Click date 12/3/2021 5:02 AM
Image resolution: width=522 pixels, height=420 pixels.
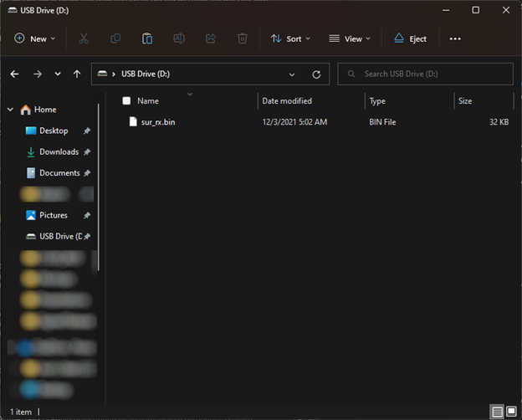(294, 122)
